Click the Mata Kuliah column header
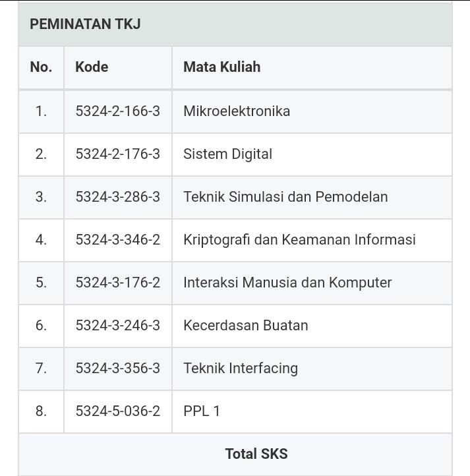The image size is (470, 476). point(221,67)
